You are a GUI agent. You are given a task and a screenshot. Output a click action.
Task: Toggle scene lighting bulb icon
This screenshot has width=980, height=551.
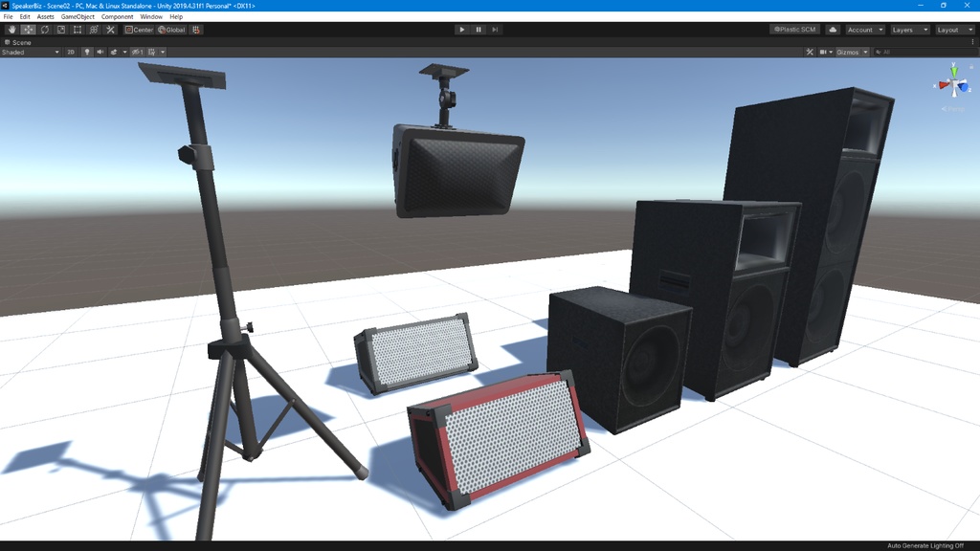[87, 53]
